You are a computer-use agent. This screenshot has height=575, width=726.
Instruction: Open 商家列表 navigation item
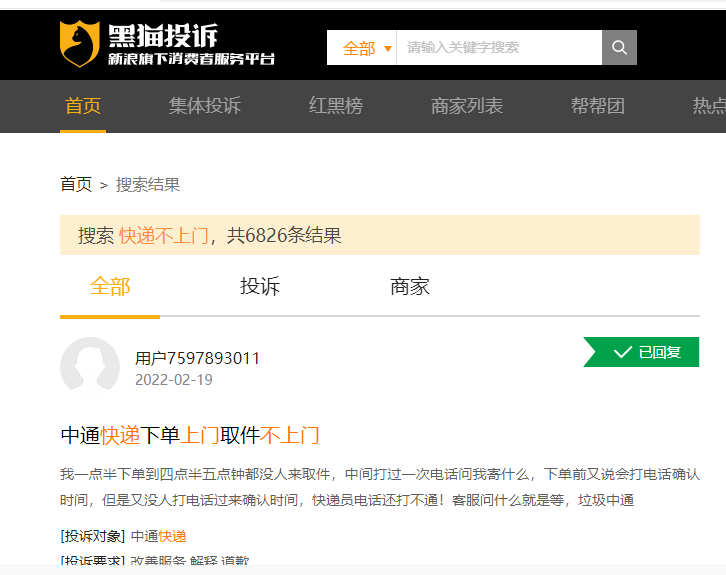tap(467, 106)
